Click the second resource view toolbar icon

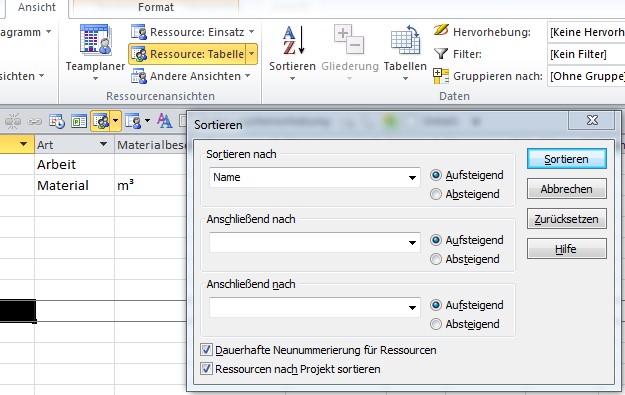click(x=133, y=121)
